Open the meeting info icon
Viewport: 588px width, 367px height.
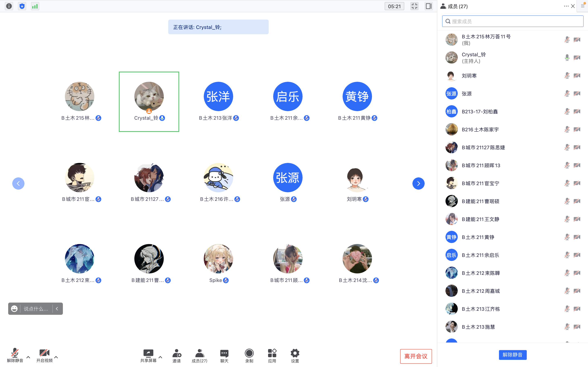[9, 6]
